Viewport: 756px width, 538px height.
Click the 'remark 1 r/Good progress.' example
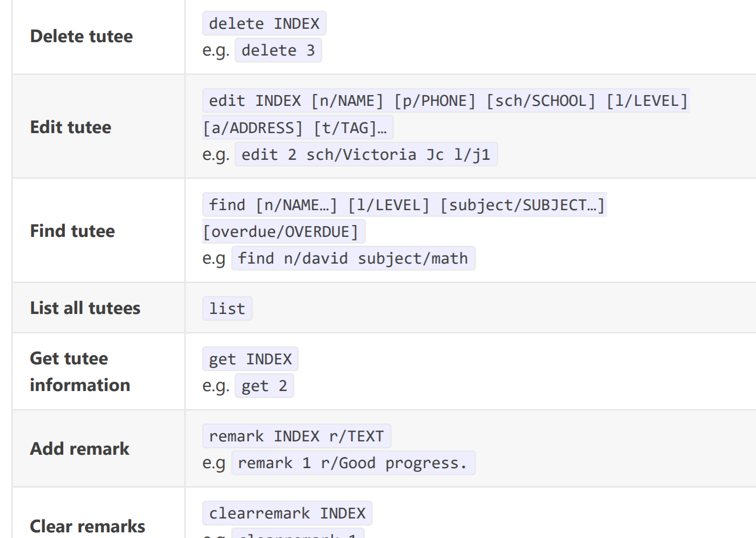[353, 462]
